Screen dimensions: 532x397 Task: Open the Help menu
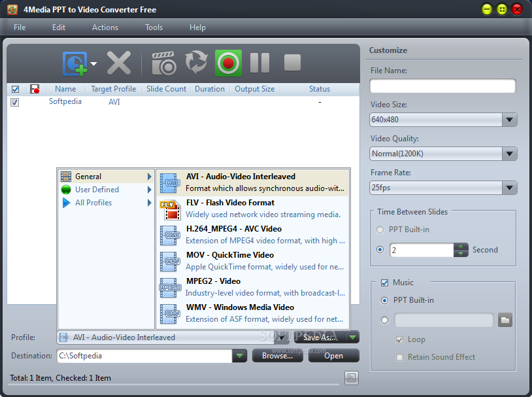[197, 27]
